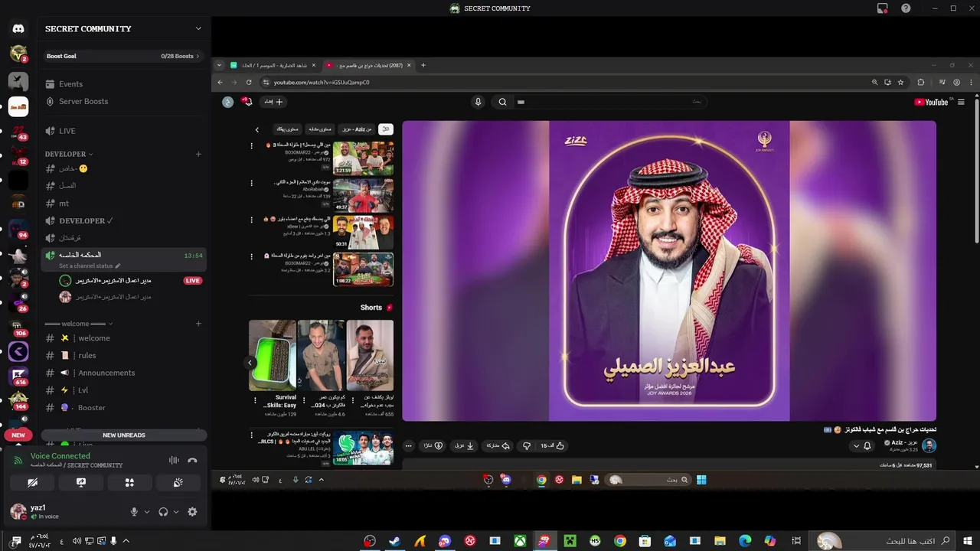Join the LIVE voice channel
This screenshot has height=551, width=980.
(x=124, y=131)
